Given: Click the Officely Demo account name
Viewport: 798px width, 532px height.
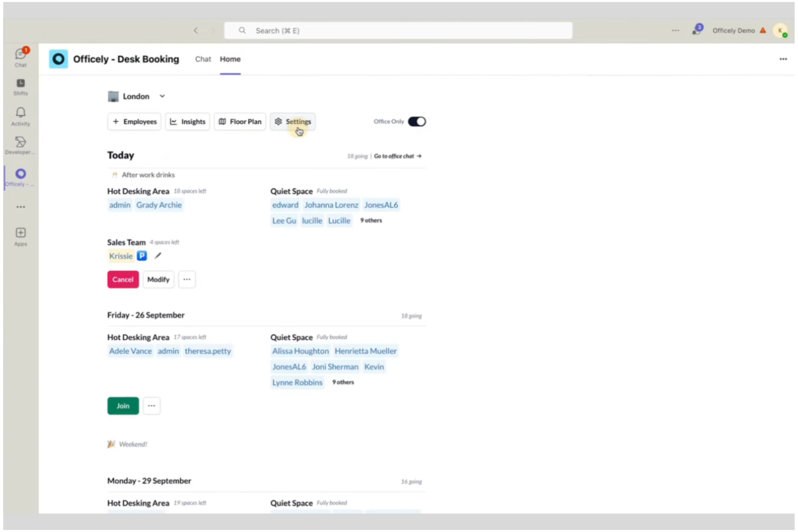Looking at the screenshot, I should [x=733, y=31].
